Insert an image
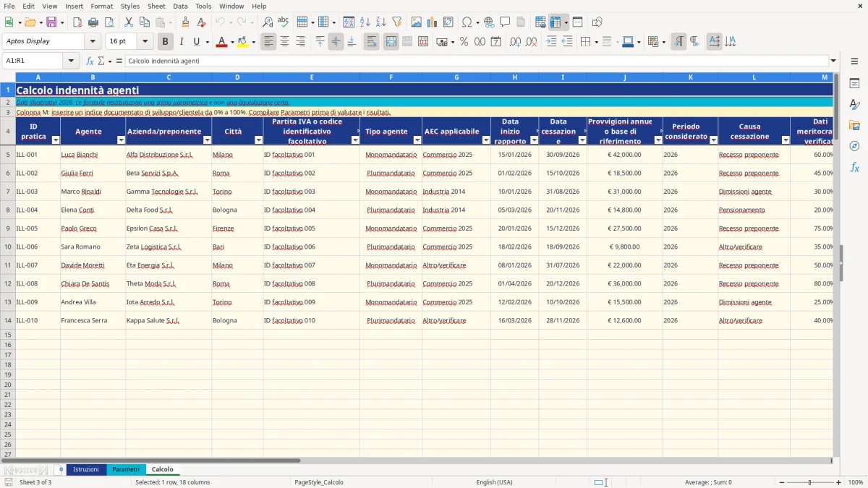 coord(416,22)
